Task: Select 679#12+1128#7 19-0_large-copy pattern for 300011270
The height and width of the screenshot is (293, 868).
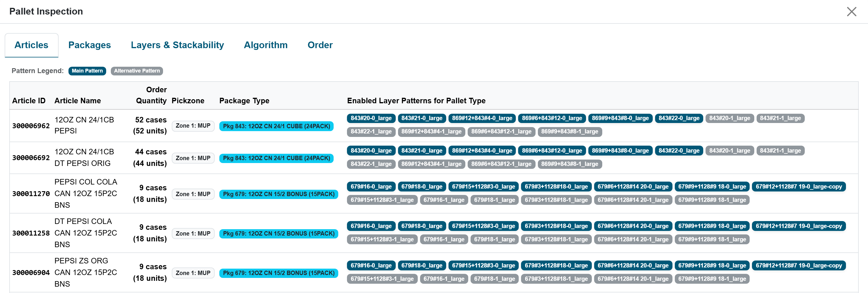Action: [799, 187]
